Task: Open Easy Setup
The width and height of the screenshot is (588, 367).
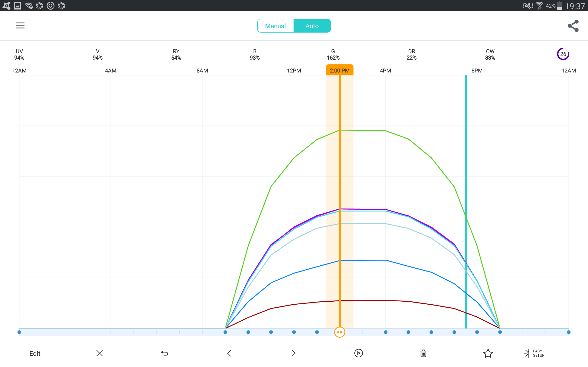Action: pos(534,353)
